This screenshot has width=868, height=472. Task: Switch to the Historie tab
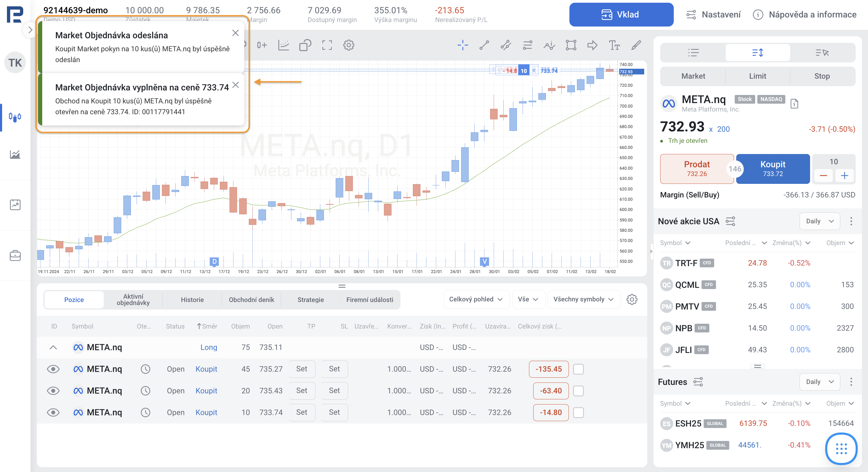[192, 300]
